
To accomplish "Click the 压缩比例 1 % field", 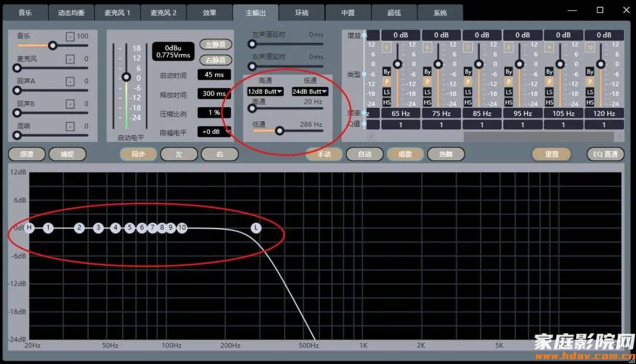I will pyautogui.click(x=214, y=112).
